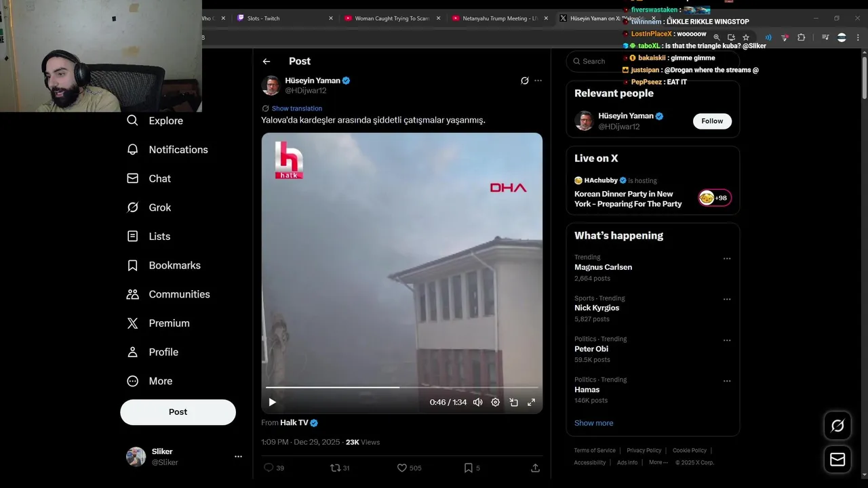Go back using the Post arrow
This screenshot has width=868, height=488.
point(267,61)
